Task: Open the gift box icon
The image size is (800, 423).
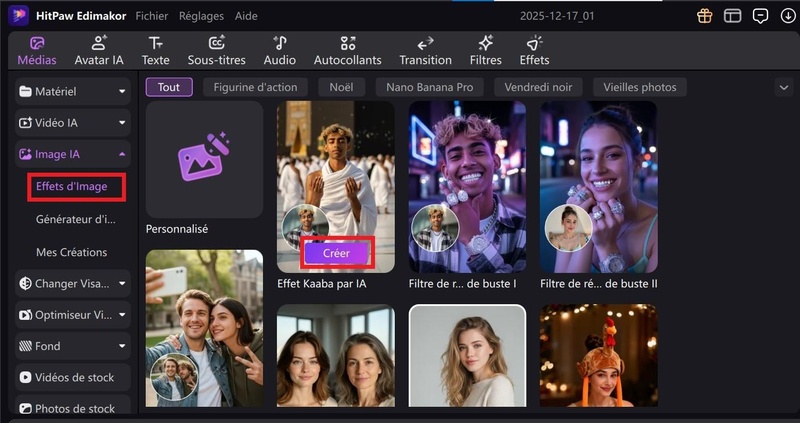Action: click(705, 16)
